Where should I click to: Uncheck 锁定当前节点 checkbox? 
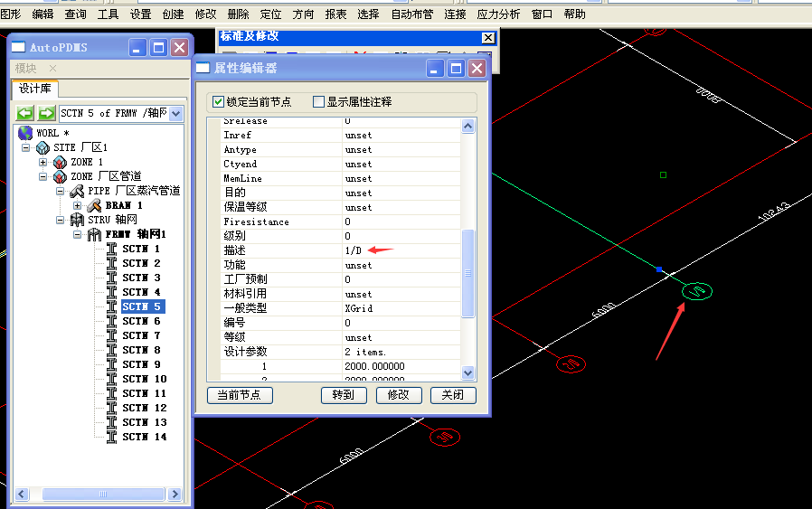[x=217, y=102]
